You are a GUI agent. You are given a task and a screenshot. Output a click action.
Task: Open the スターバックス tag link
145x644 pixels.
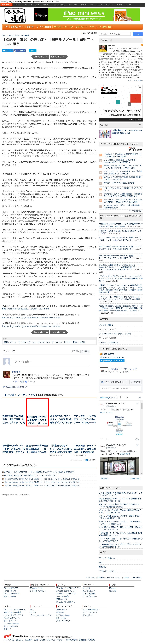pyautogui.click(x=38, y=342)
